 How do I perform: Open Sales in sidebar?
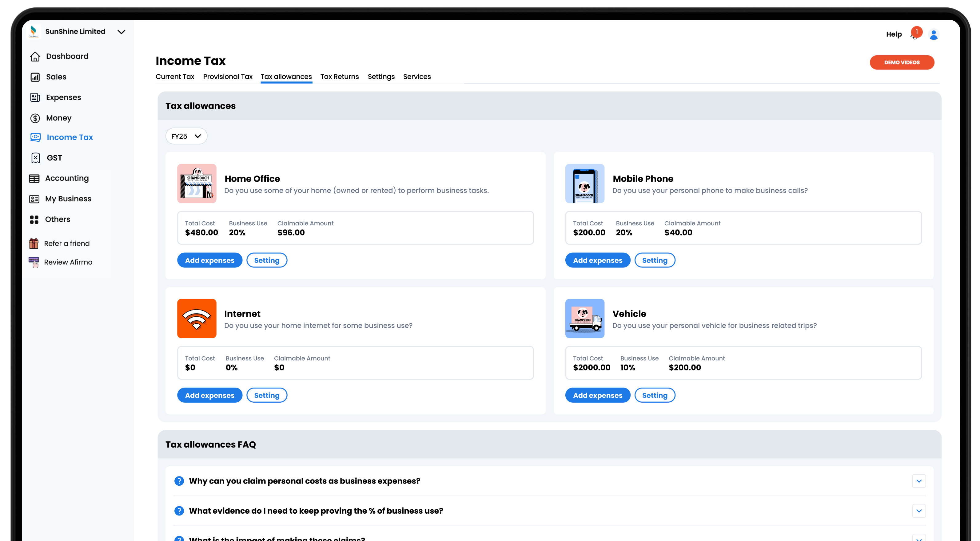coord(56,77)
